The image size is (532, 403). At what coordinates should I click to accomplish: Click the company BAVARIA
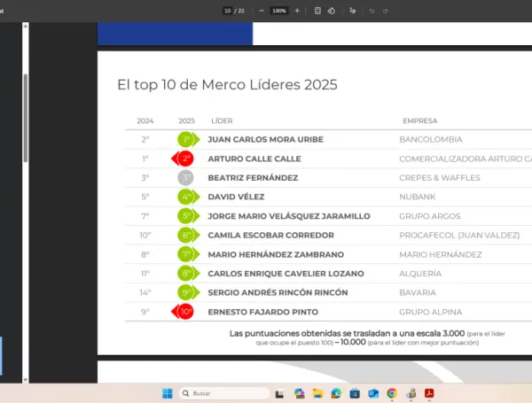click(418, 292)
